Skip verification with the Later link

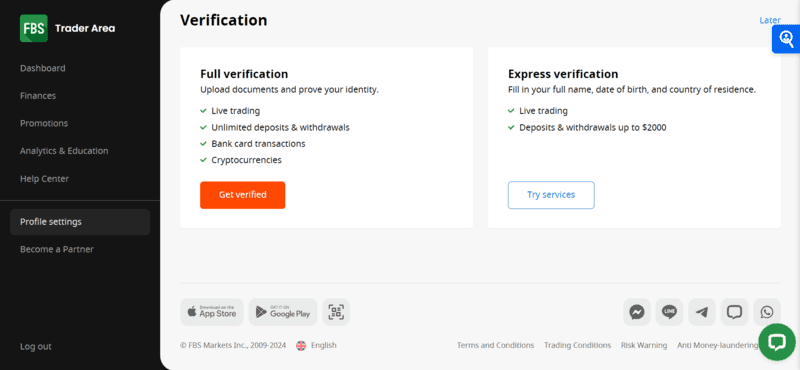tap(770, 20)
